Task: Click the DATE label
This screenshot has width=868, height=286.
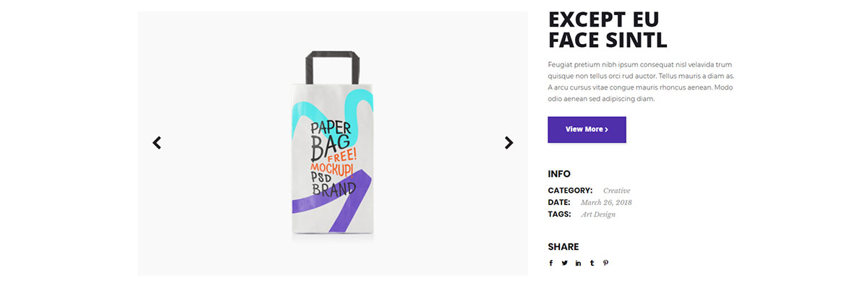Action: pos(559,202)
